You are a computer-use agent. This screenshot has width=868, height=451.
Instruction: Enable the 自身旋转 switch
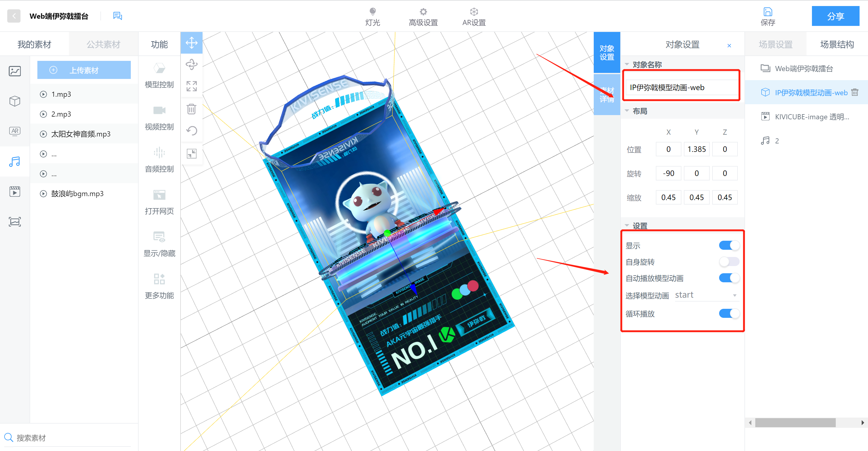coord(728,262)
